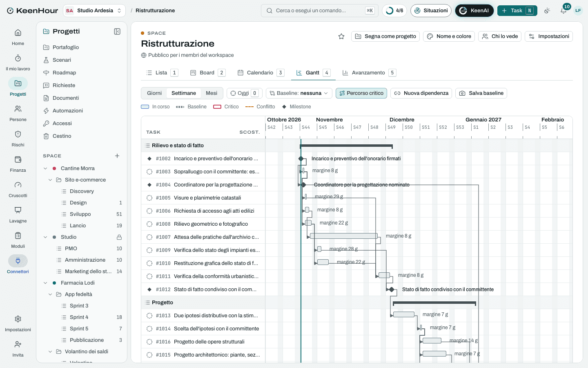Open the Studio Ardesia workspace switcher

coord(94,11)
